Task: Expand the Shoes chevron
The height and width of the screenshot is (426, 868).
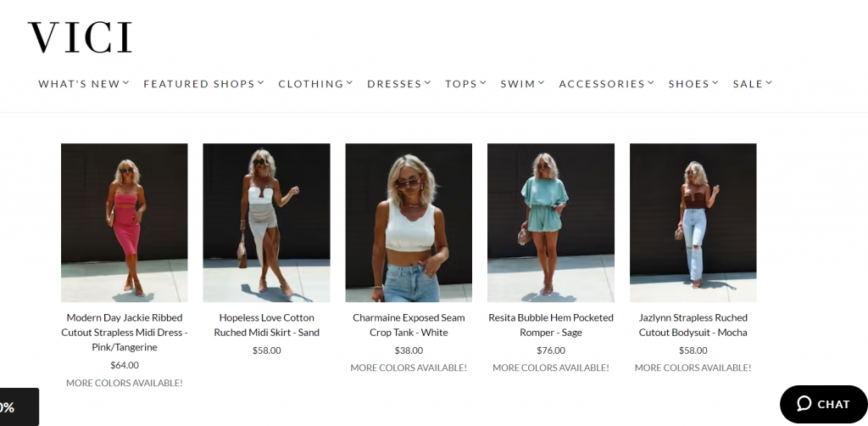Action: tap(715, 83)
